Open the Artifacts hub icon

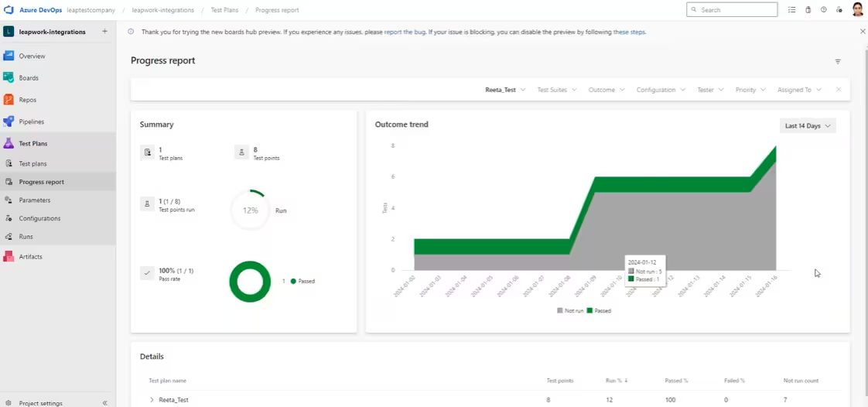tap(9, 256)
